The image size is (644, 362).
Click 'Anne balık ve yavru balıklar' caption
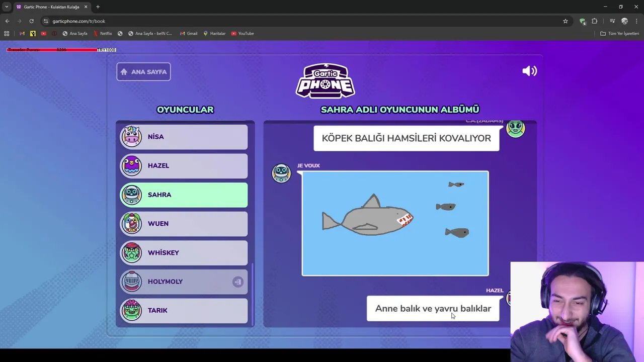click(433, 309)
